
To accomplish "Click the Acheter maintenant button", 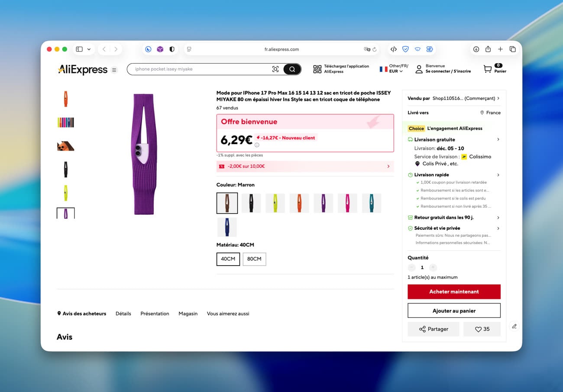I will [x=454, y=292].
